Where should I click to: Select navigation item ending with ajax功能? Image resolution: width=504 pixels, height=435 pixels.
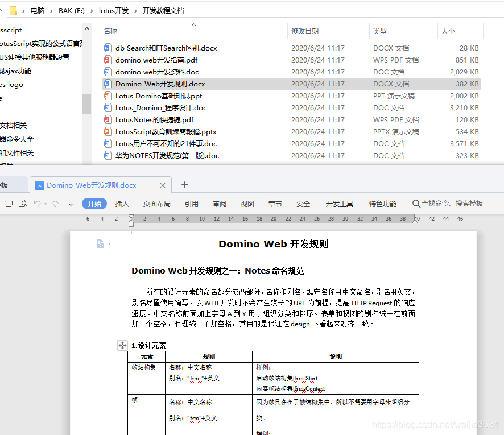[x=16, y=71]
